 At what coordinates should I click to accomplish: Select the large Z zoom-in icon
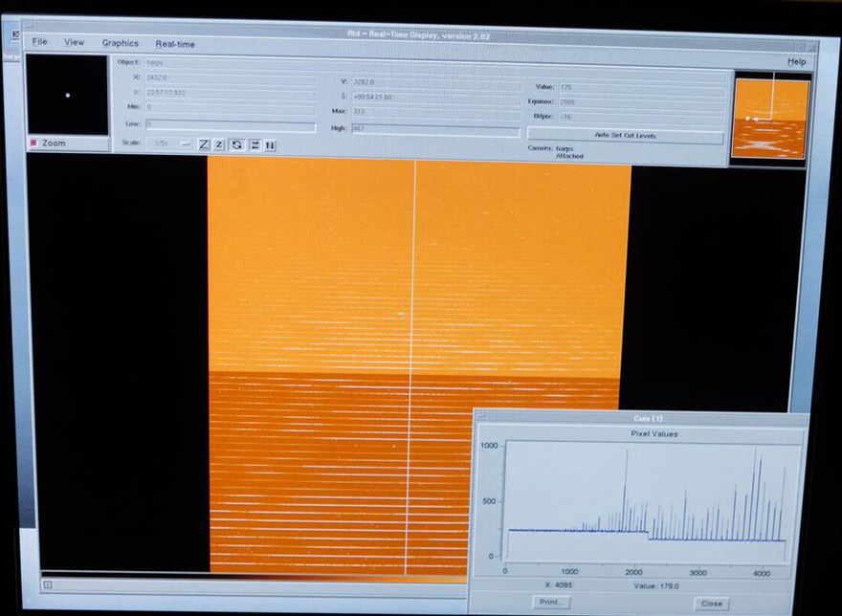(203, 144)
